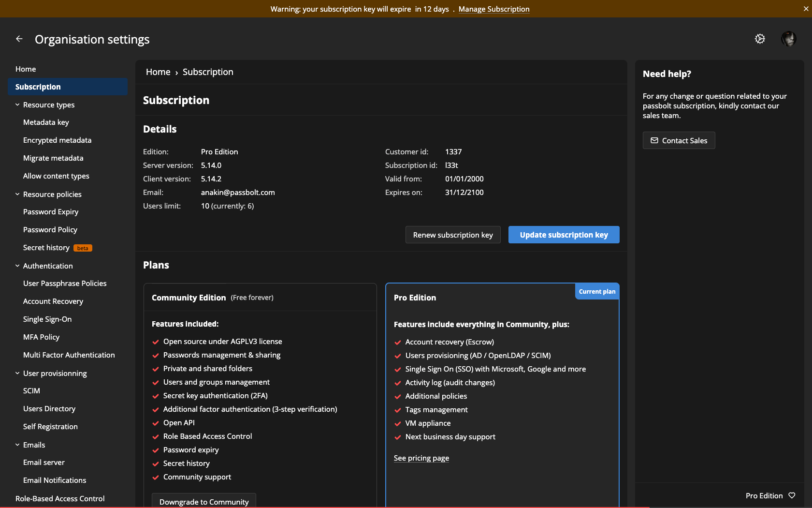Open Migrate metadata settings
This screenshot has width=812, height=508.
click(53, 158)
